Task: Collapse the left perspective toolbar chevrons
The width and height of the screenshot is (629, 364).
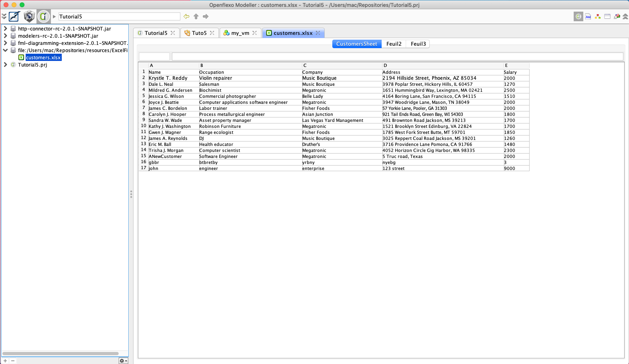Action: 4,16
